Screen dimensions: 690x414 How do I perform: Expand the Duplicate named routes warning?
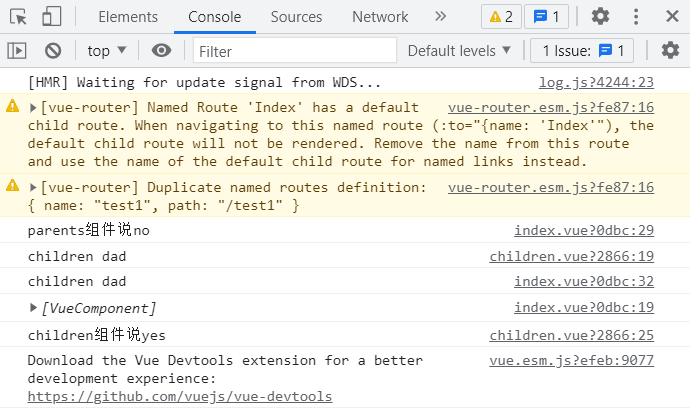click(x=33, y=188)
